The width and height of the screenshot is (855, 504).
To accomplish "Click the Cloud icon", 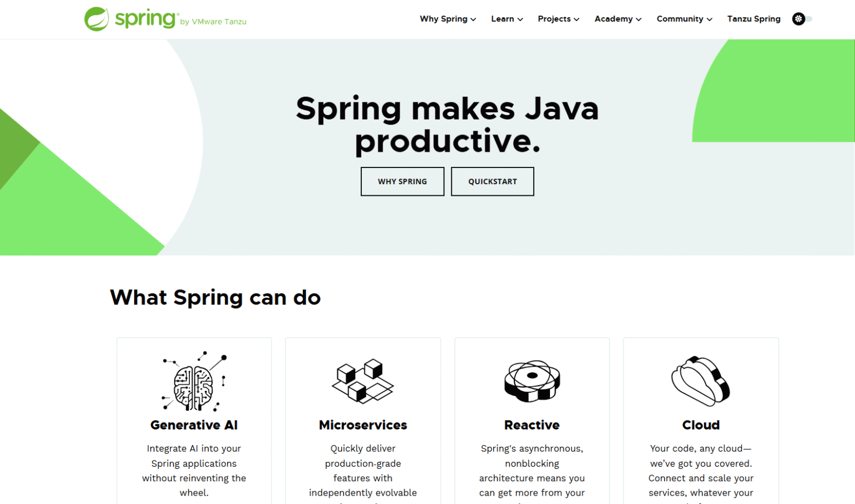I will pos(700,381).
